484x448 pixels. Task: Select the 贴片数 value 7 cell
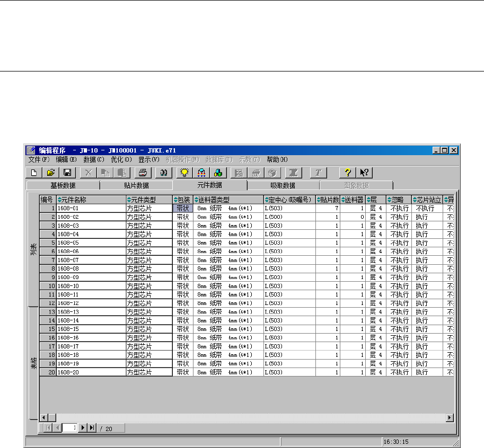(328, 209)
